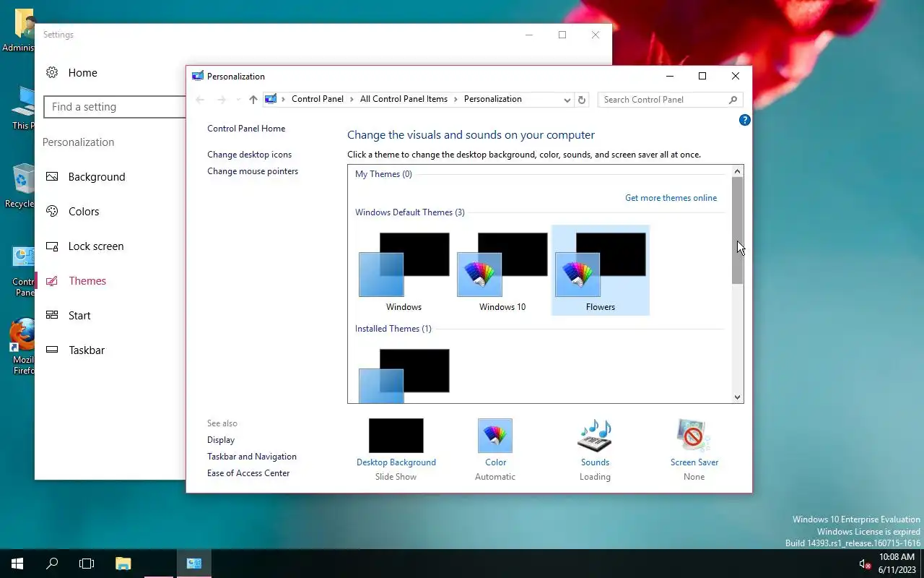
Task: Click the Colors palette icon in Settings
Action: click(52, 211)
